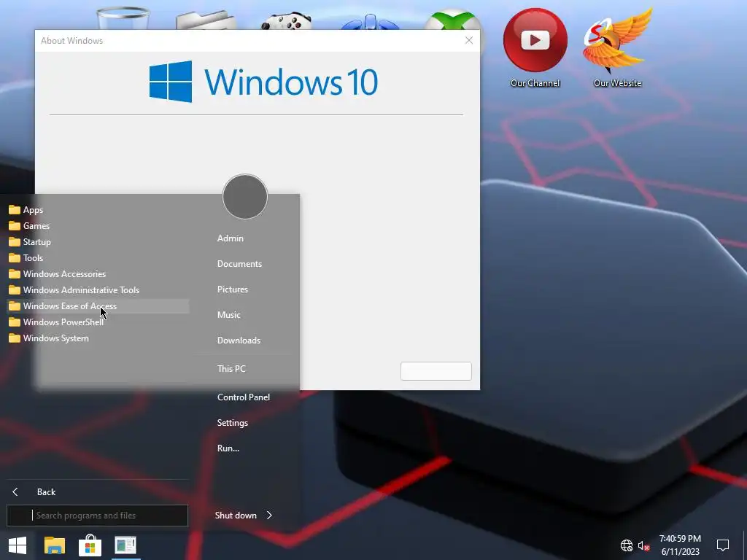Screen dimensions: 747x560
Task: Open the Our Website desktop shortcut
Action: pyautogui.click(x=617, y=48)
